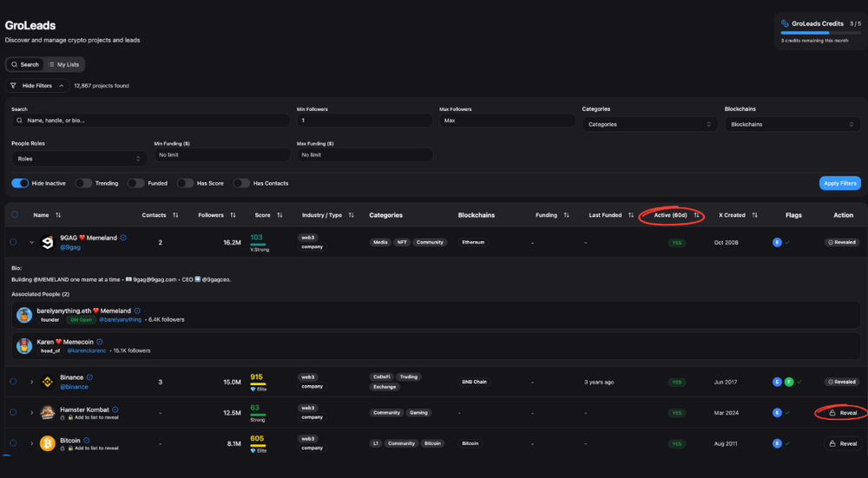Click verified badge next to 9GAG Memeland
Viewport: 868px width, 478px height.
coord(123,238)
